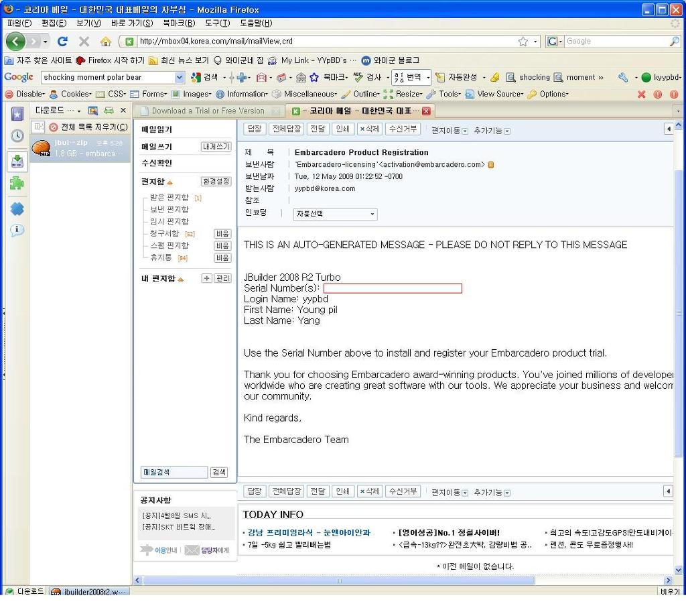
Task: Open the 파일 menu
Action: (19, 23)
